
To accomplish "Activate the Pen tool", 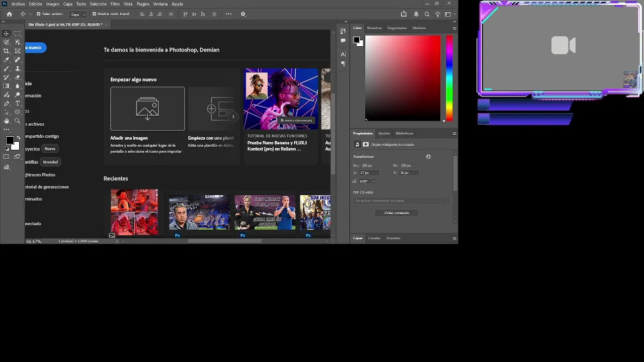I will pyautogui.click(x=7, y=104).
